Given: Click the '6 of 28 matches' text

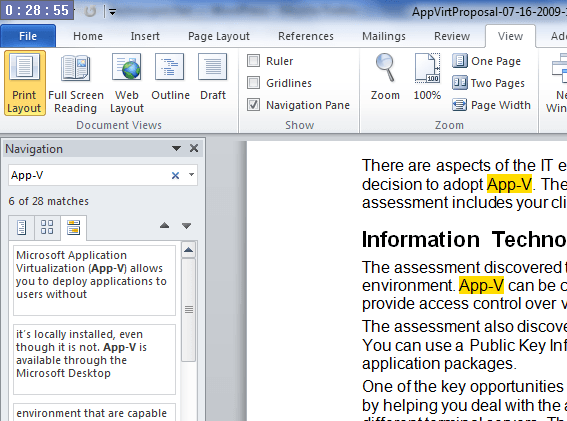Looking at the screenshot, I should 48,201.
